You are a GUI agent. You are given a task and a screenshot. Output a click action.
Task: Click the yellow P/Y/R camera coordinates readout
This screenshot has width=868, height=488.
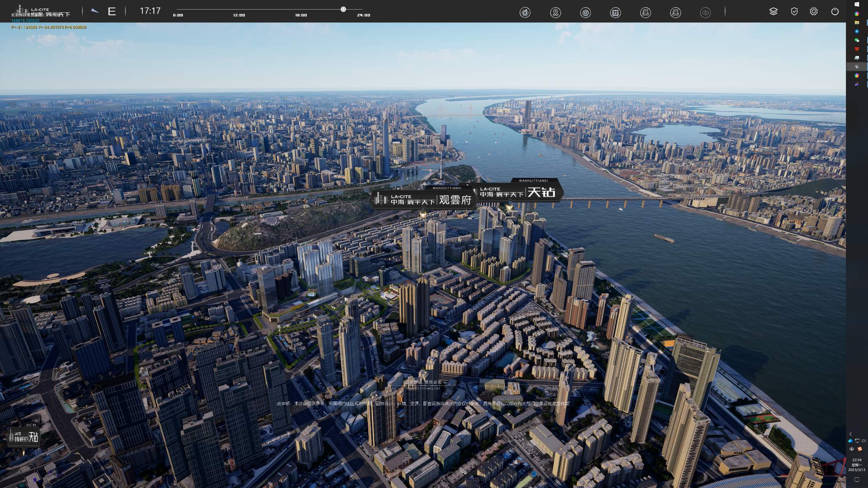[x=49, y=27]
